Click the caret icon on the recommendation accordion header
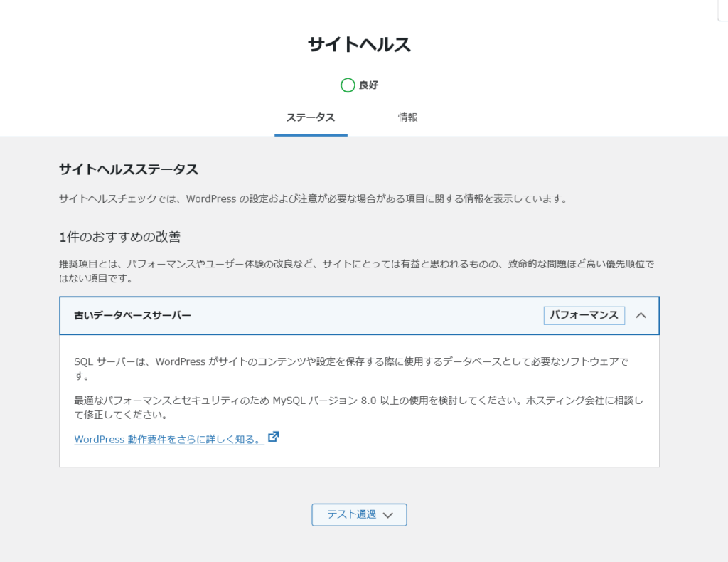728x562 pixels. [x=641, y=315]
